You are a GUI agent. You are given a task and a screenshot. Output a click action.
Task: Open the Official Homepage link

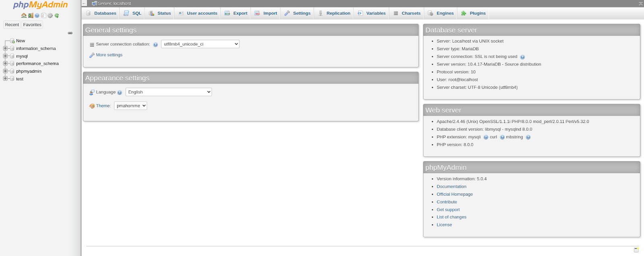coord(454,194)
